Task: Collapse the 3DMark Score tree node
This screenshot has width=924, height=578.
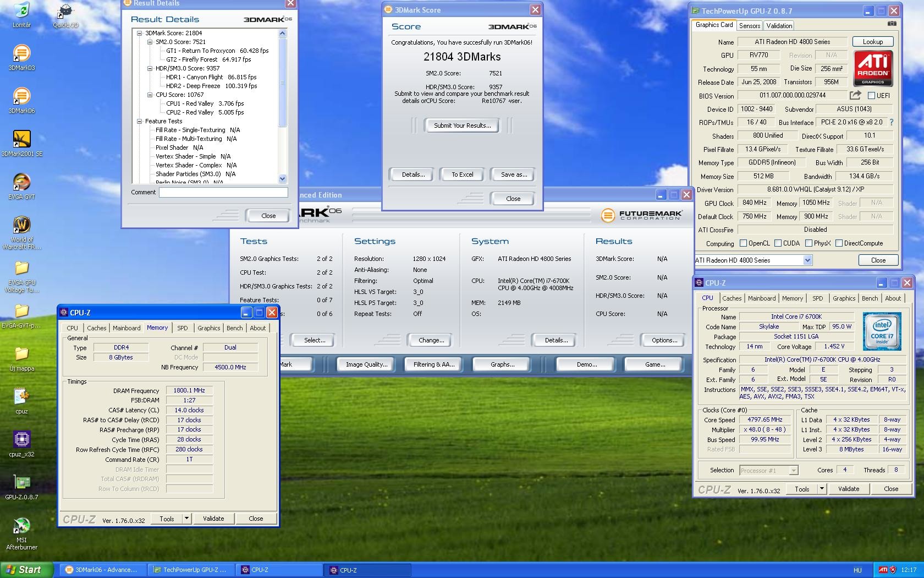Action: click(140, 33)
